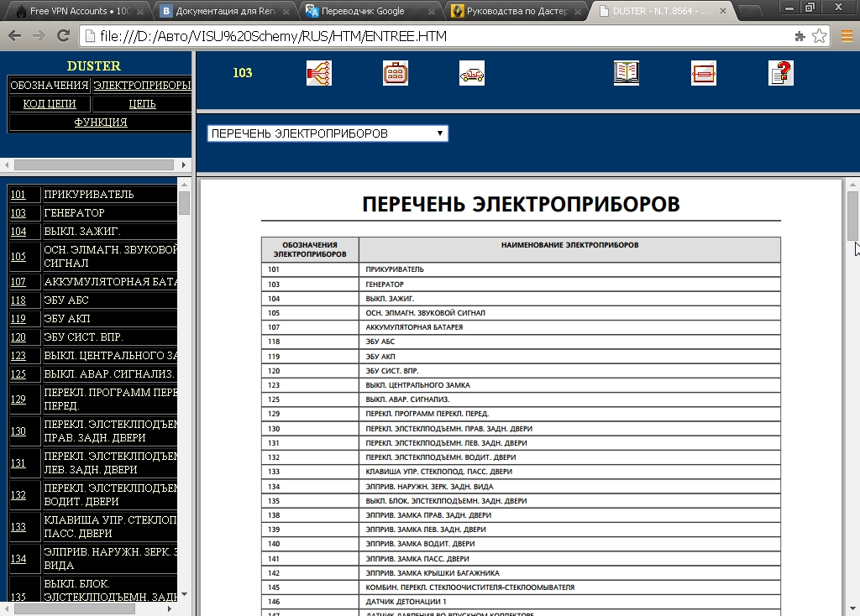Open the book reference icon
860x616 pixels.
627,73
